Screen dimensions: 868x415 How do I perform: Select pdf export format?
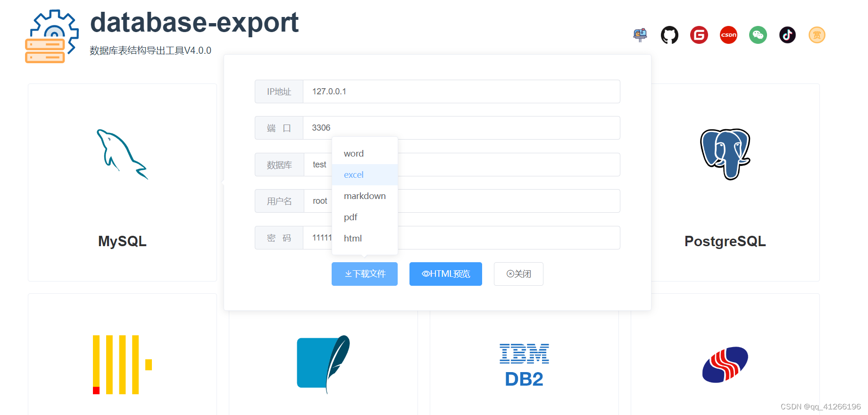tap(365, 217)
